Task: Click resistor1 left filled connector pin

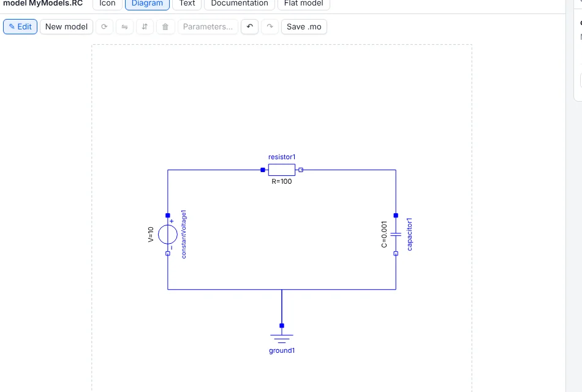Action: [x=263, y=170]
